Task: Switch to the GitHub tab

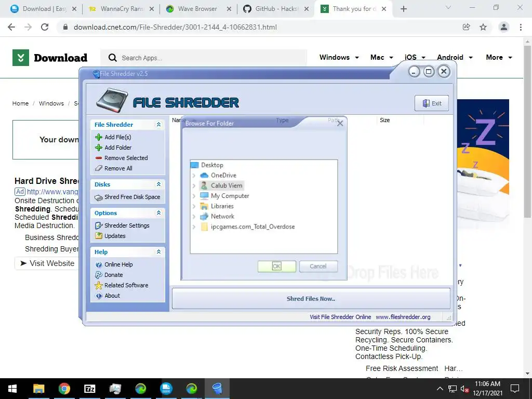Action: coord(276,9)
